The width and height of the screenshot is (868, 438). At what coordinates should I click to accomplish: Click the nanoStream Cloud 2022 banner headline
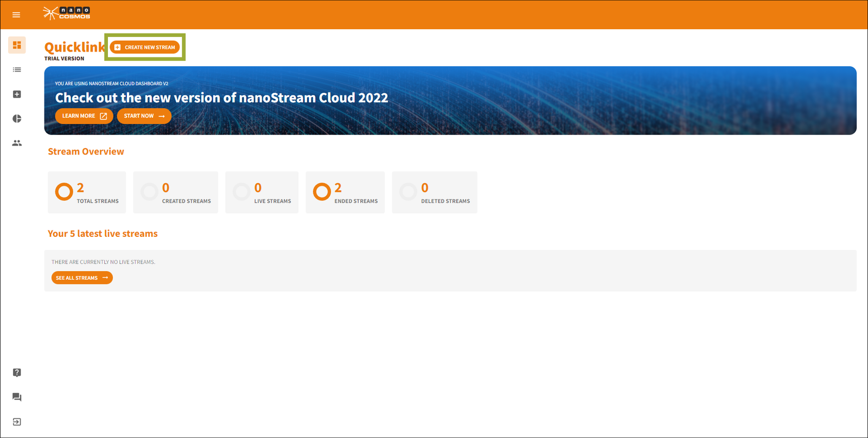(x=221, y=98)
